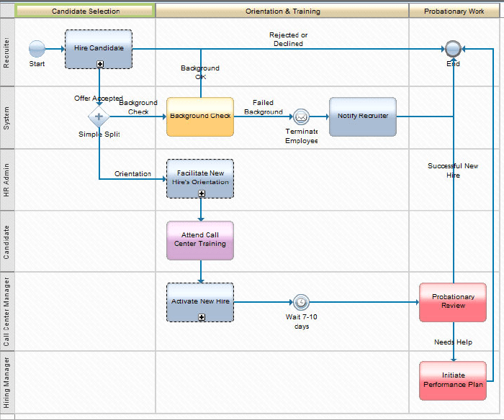
Task: Click the Background Check task box
Action: [200, 117]
